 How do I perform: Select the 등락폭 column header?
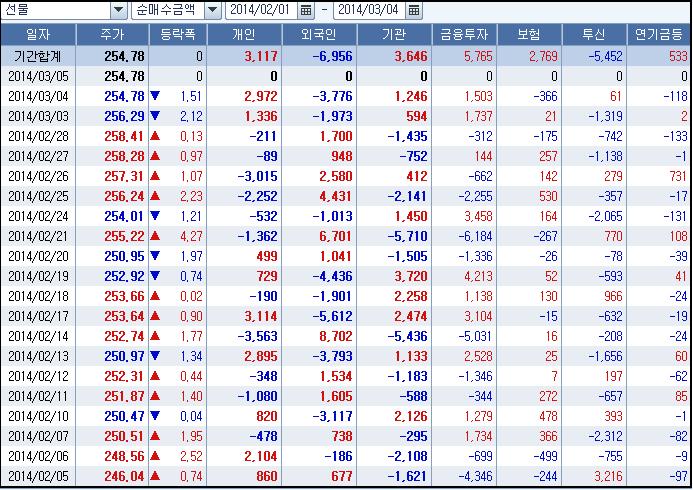click(x=178, y=34)
